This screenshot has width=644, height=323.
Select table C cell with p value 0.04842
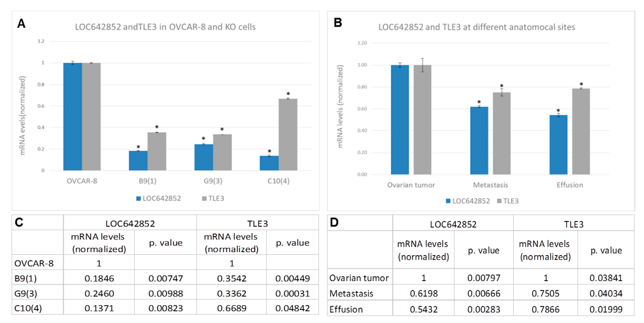coord(292,308)
